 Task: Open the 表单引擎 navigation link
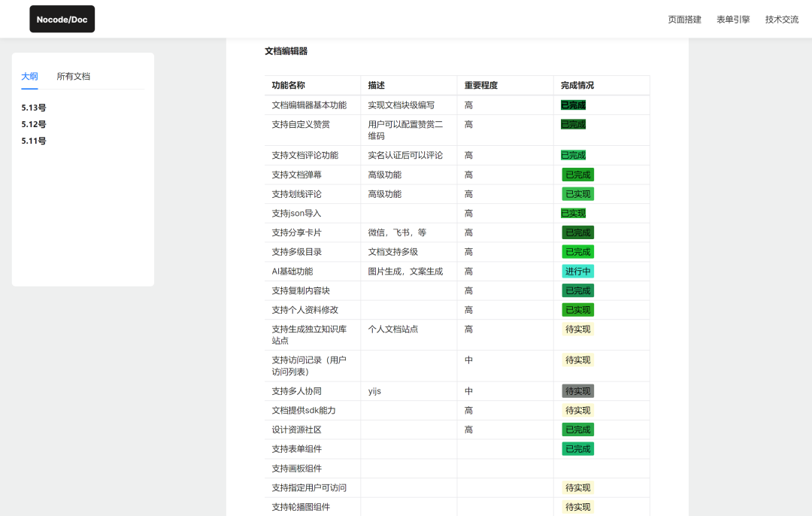point(733,20)
